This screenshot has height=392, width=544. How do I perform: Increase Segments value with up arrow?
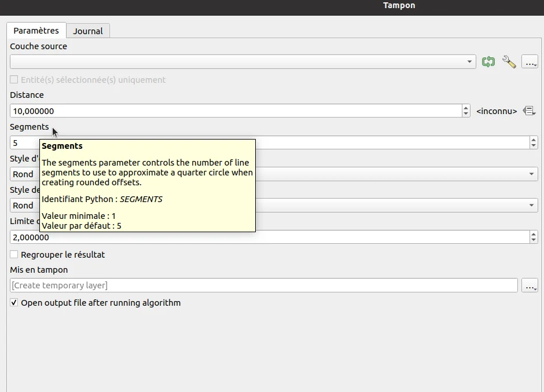point(533,140)
